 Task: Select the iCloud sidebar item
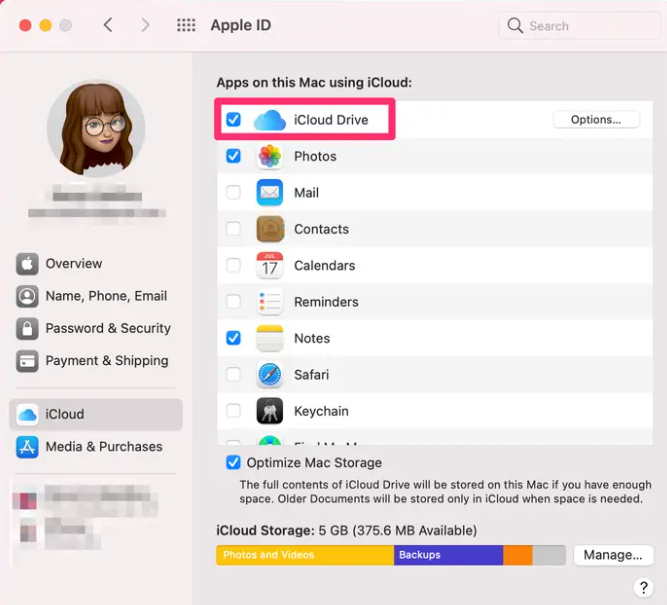96,414
